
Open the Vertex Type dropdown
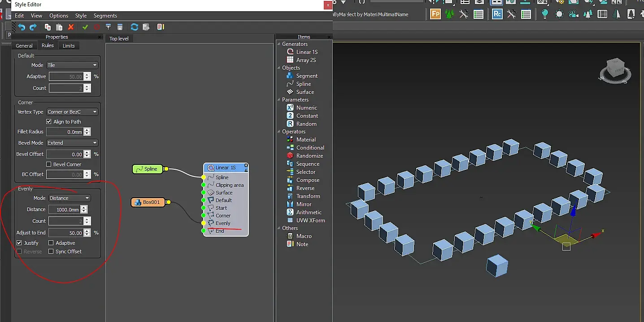pyautogui.click(x=72, y=112)
